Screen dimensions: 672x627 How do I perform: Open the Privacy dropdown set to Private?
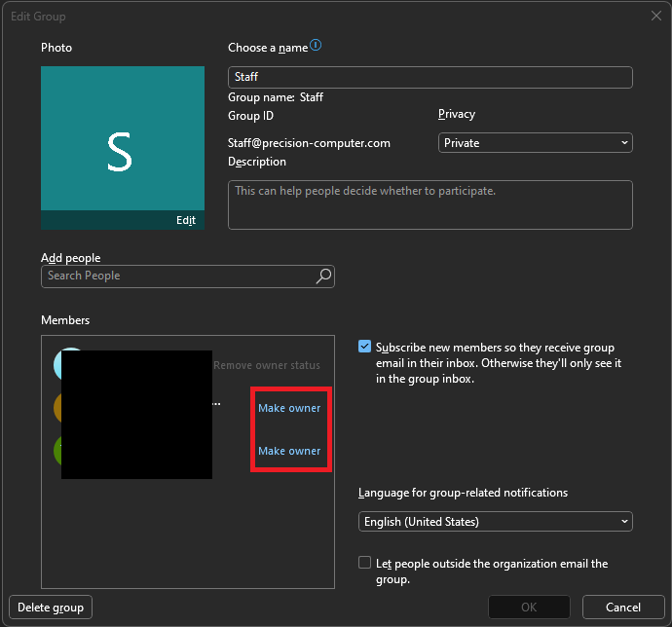coord(535,143)
